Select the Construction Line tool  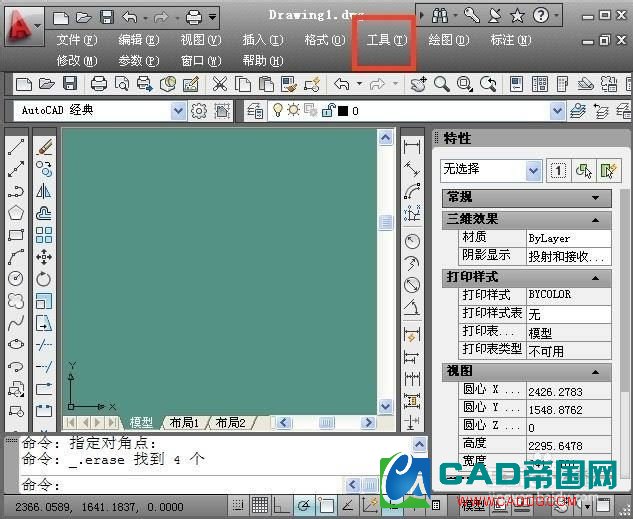[x=16, y=169]
